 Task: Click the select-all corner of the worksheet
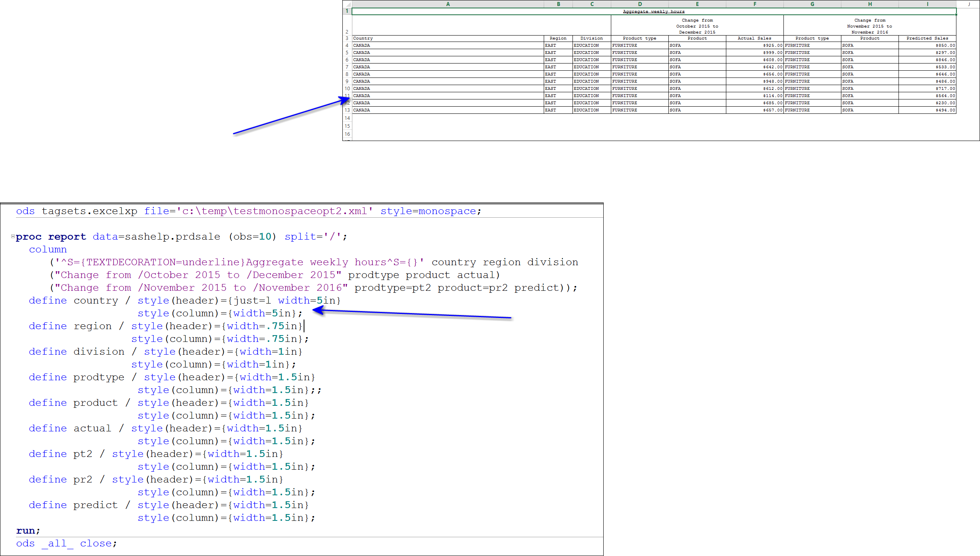click(x=346, y=4)
